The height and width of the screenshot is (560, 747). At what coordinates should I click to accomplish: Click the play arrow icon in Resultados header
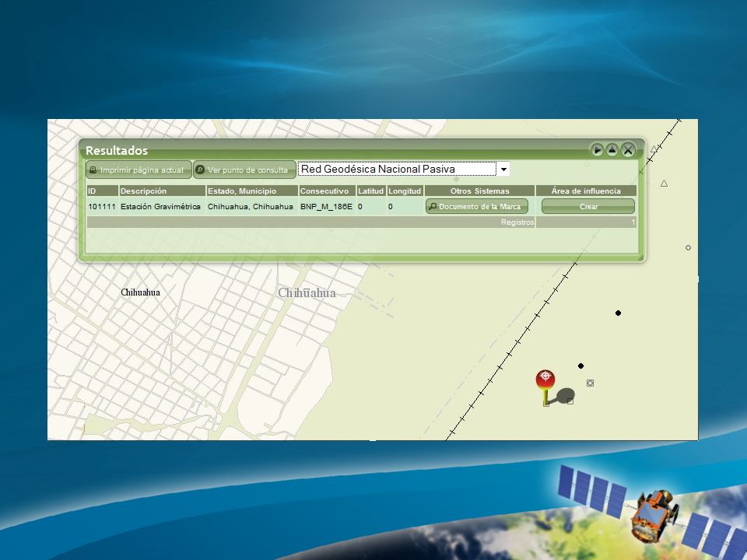(x=597, y=150)
